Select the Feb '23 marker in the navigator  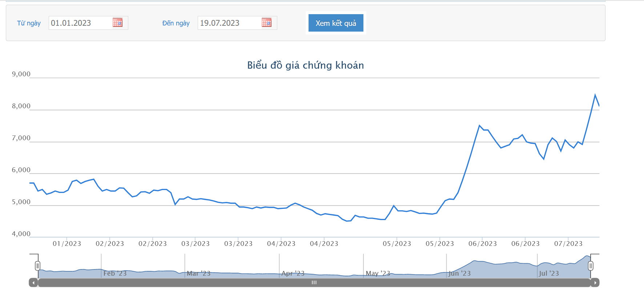[115, 273]
